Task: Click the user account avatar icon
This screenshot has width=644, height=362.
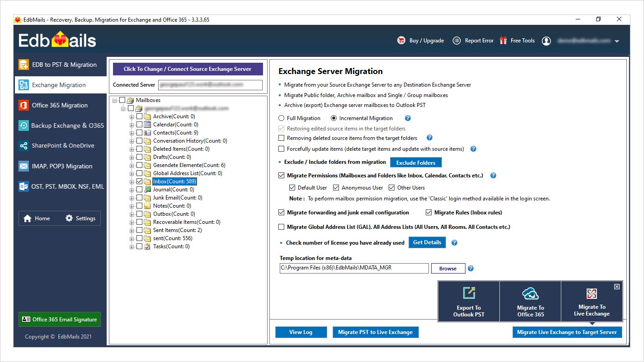Action: point(546,41)
